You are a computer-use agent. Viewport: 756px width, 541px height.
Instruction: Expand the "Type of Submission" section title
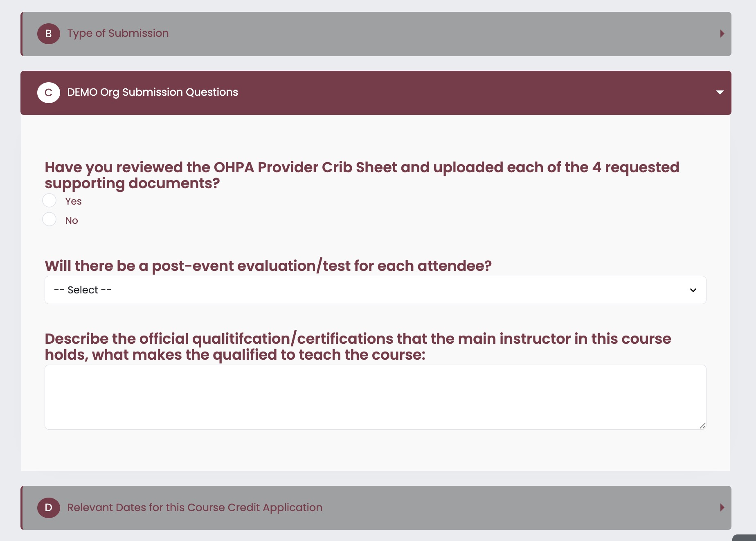pos(118,33)
